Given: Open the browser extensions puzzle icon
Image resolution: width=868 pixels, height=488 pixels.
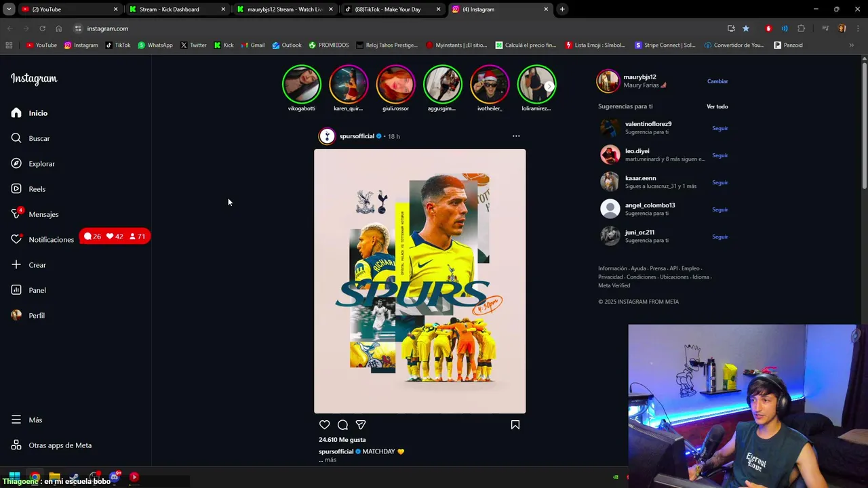Looking at the screenshot, I should (x=802, y=28).
